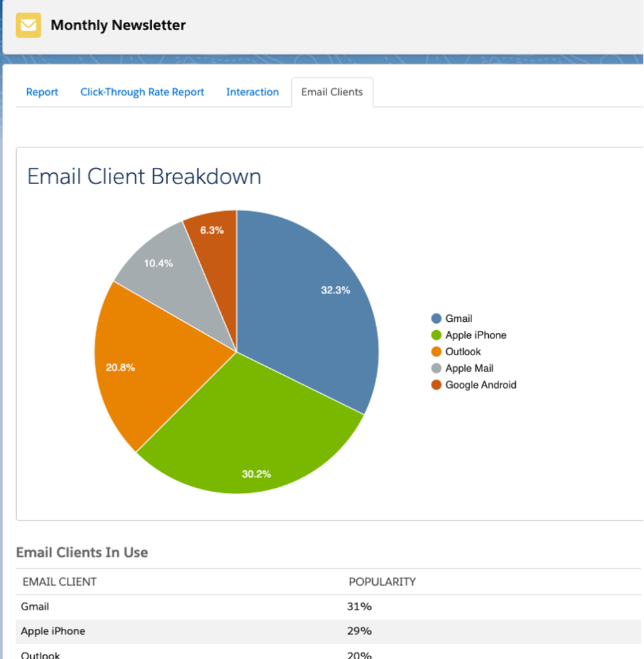Select the Gmail row in the table
Screen dimensions: 644x659
coord(35,606)
